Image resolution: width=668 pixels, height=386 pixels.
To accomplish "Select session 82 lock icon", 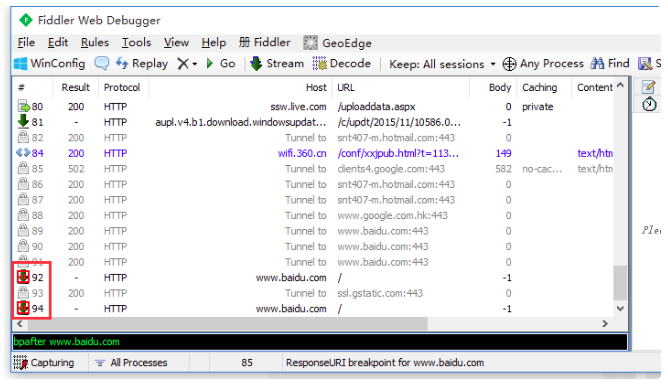I will (x=23, y=137).
